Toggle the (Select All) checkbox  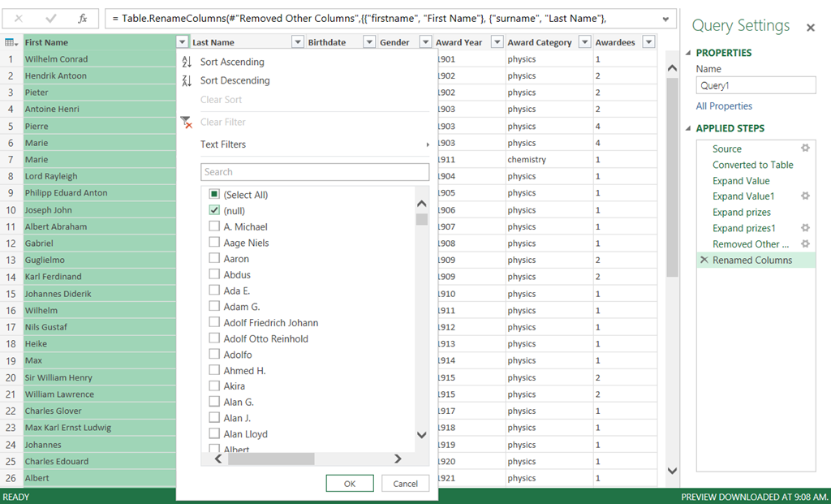coord(214,195)
